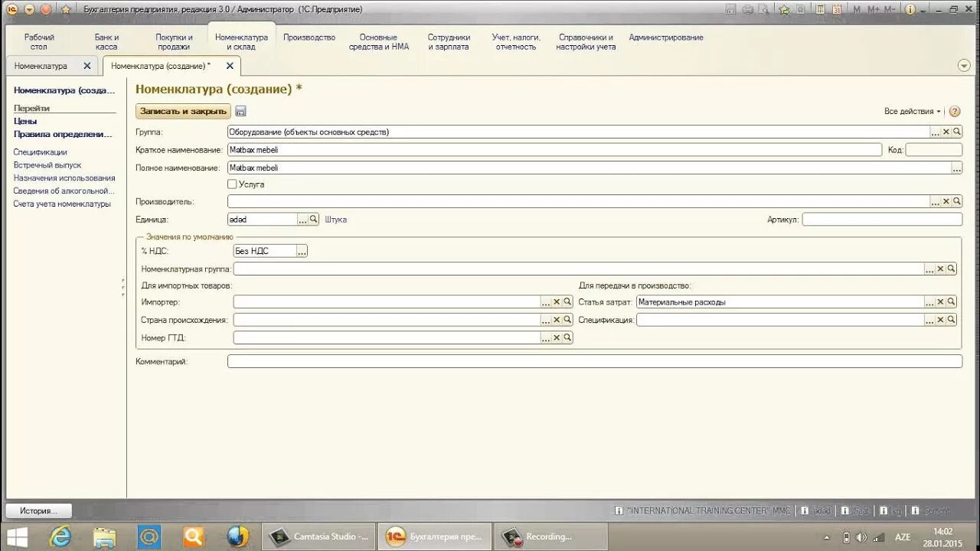Open the Все действия dropdown
980x551 pixels.
pyautogui.click(x=913, y=111)
